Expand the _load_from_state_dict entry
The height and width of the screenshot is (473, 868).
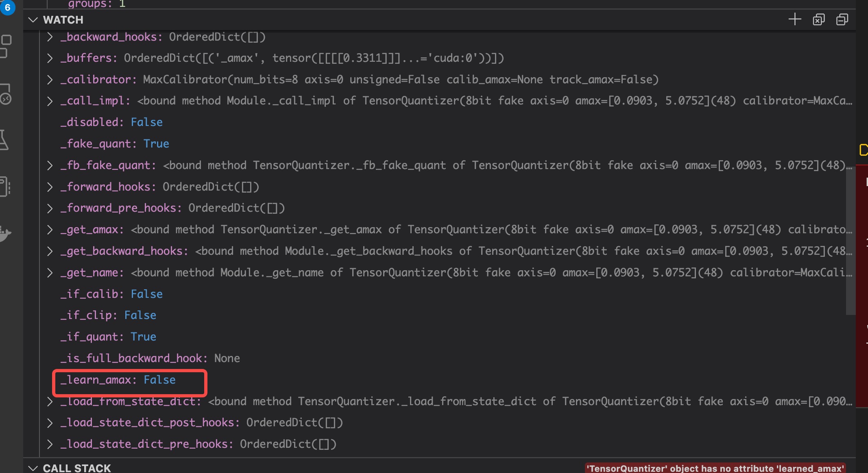pyautogui.click(x=50, y=401)
